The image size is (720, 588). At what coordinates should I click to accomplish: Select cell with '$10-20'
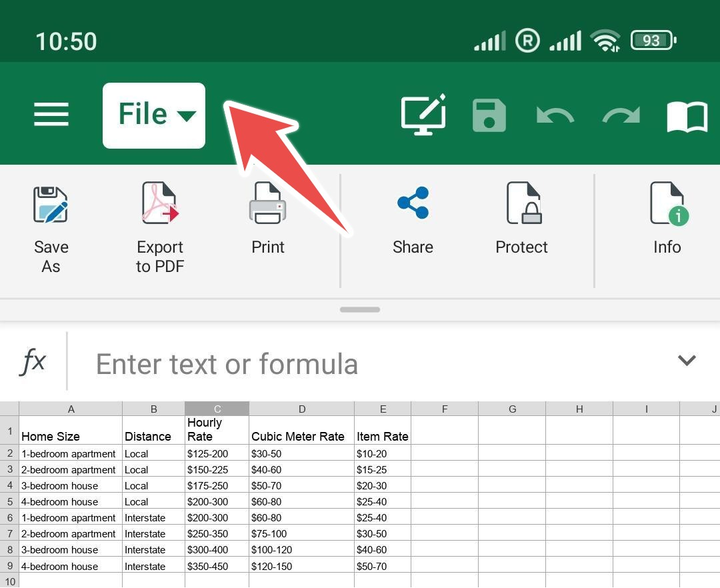pos(383,453)
